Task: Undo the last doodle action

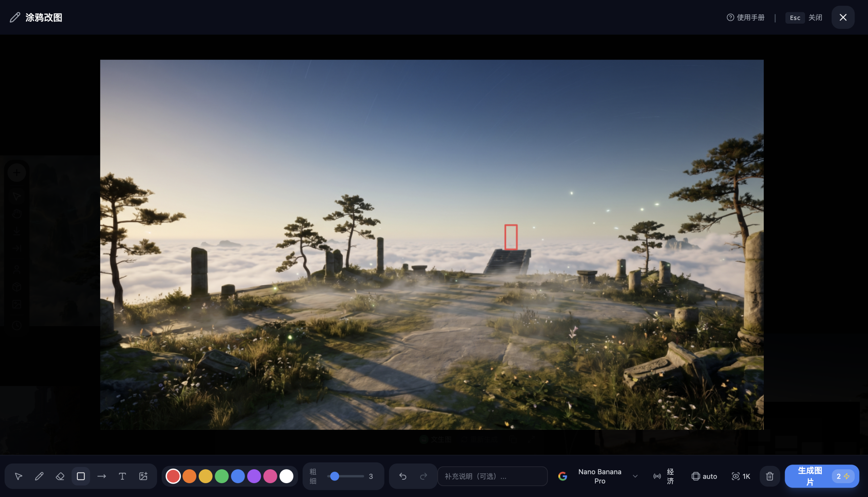Action: 403,476
